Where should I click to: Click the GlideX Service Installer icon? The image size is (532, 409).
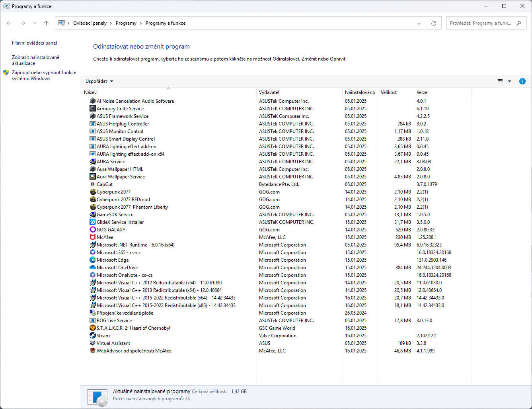(x=93, y=222)
